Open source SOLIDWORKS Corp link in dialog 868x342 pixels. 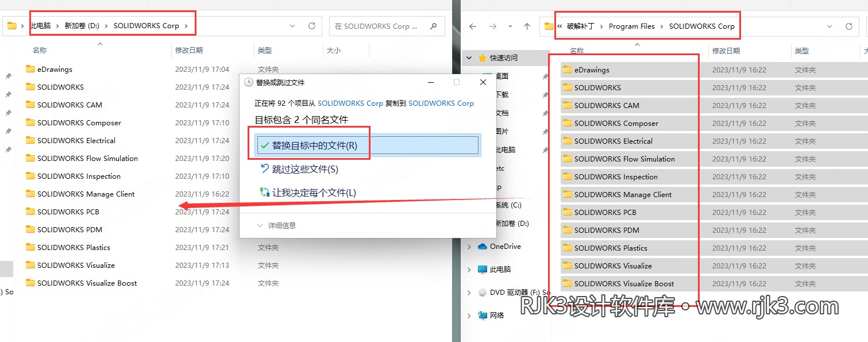350,103
